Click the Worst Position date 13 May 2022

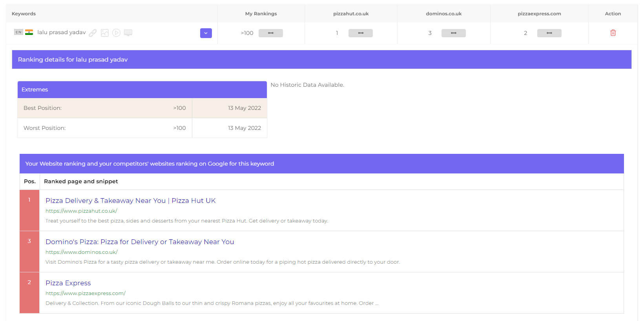[x=244, y=128]
